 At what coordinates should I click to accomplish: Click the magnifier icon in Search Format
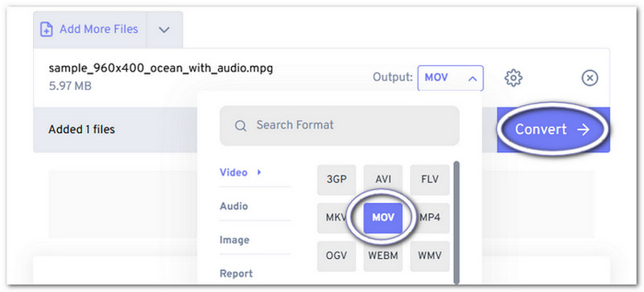click(240, 125)
